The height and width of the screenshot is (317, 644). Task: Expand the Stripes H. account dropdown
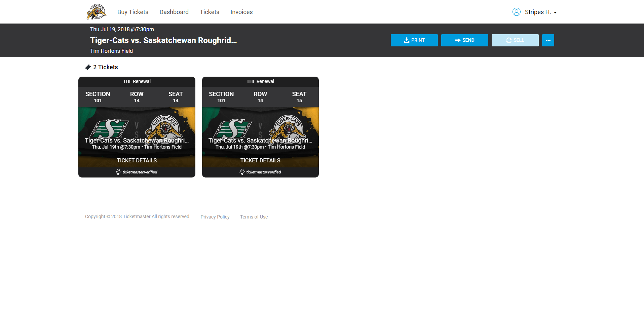[541, 12]
